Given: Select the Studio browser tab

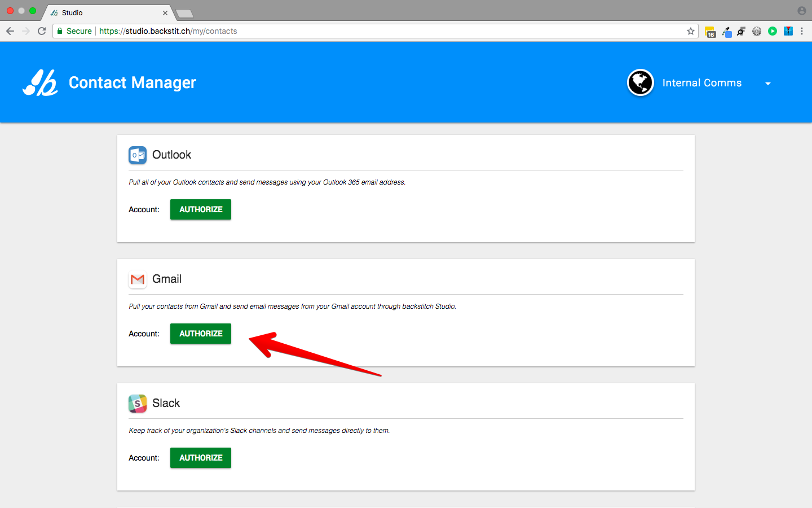Looking at the screenshot, I should click(107, 12).
